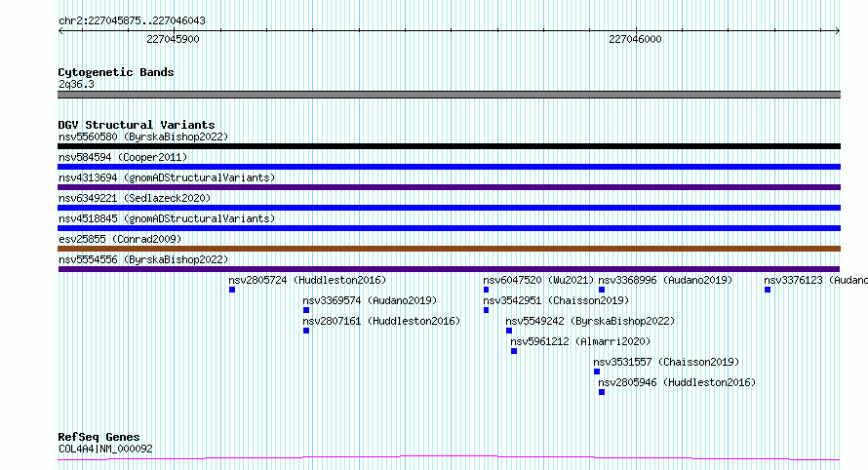This screenshot has height=470, width=868.
Task: Open the nsv6349221 (Sedlazeck2020) label
Action: [135, 198]
